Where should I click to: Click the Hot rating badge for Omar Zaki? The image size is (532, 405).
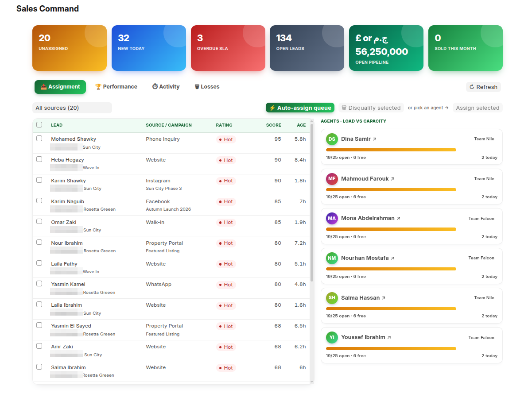tap(226, 223)
